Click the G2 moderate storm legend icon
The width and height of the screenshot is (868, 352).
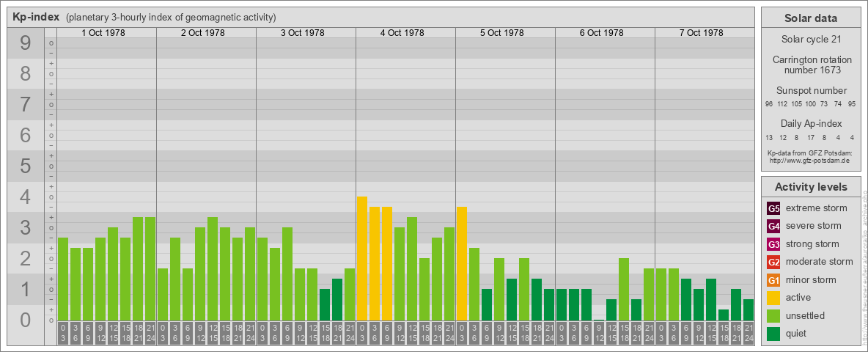(774, 262)
